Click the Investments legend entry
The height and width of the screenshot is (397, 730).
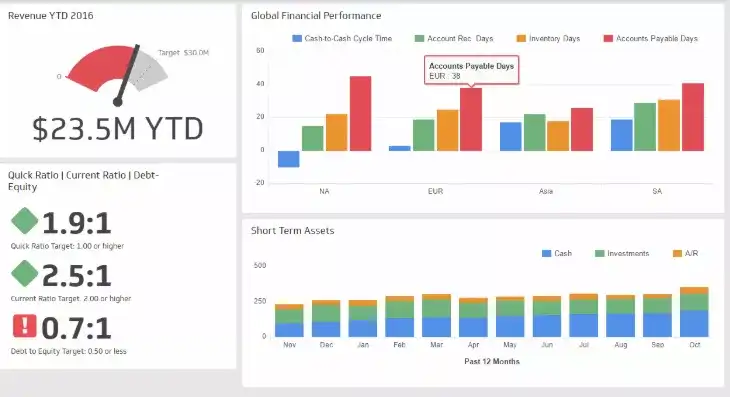pyautogui.click(x=622, y=253)
